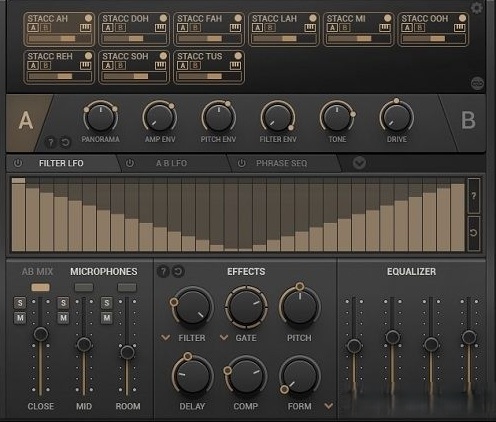Click the link icon below the slots
The image size is (496, 422).
click(477, 83)
